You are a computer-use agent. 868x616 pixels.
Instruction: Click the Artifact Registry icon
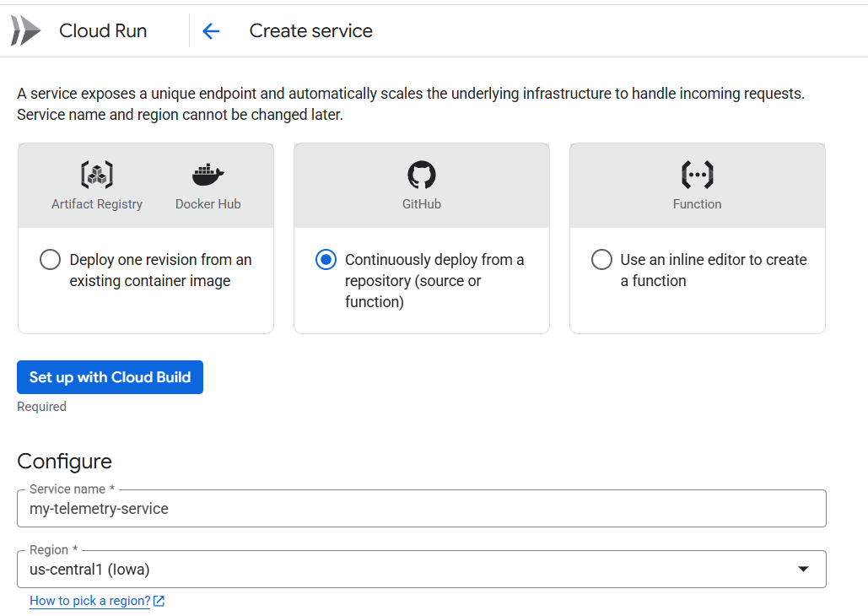97,175
